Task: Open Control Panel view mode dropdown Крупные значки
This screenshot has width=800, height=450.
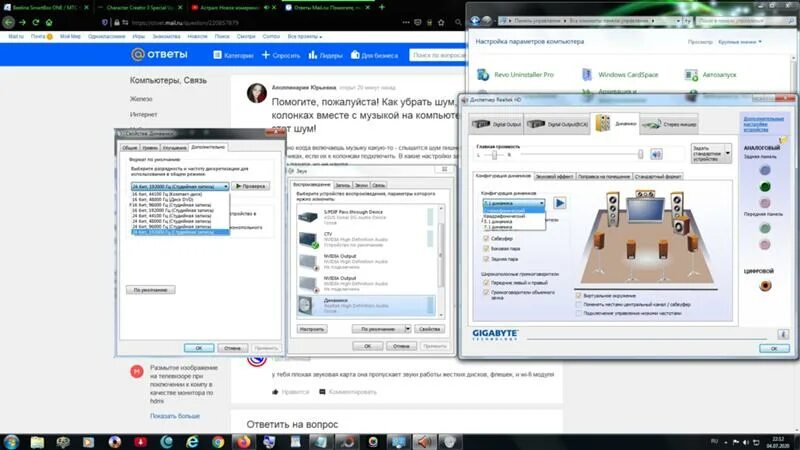Action: tap(740, 42)
